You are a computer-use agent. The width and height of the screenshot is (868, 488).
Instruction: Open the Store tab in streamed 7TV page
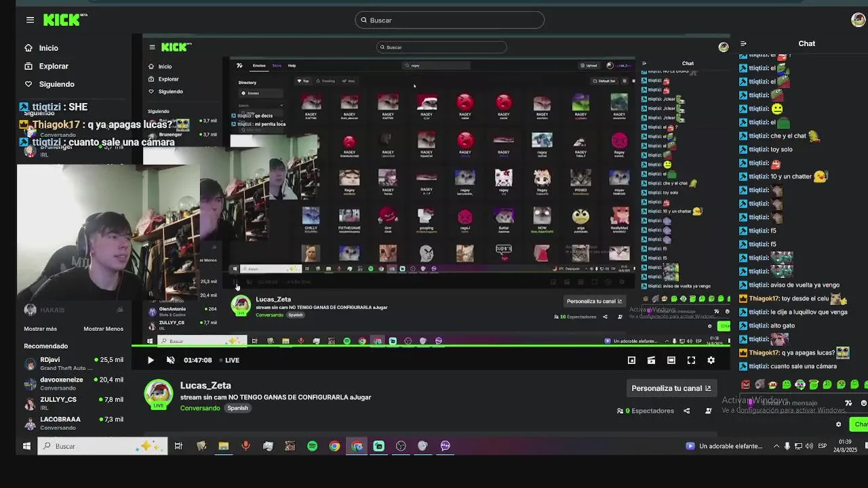click(277, 66)
